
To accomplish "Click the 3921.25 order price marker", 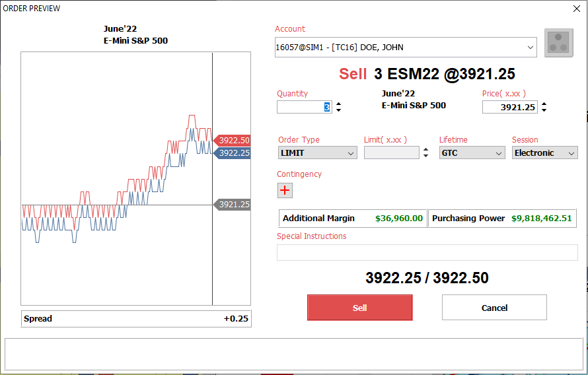I will click(232, 205).
